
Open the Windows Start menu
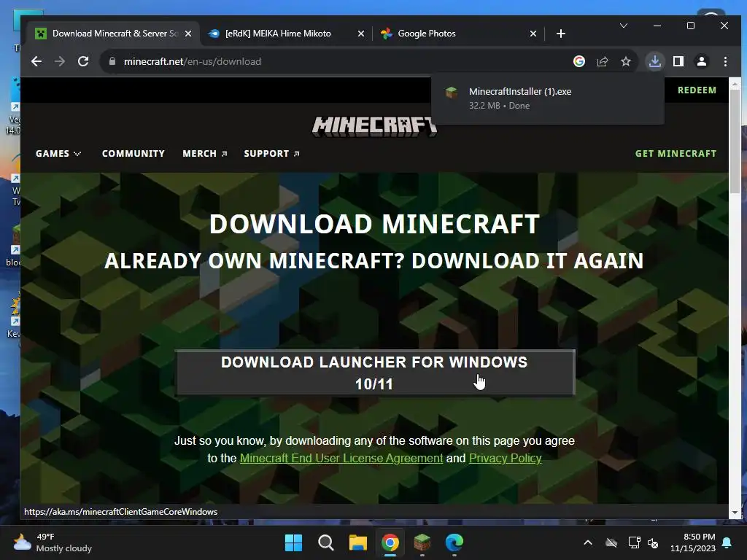pyautogui.click(x=293, y=542)
